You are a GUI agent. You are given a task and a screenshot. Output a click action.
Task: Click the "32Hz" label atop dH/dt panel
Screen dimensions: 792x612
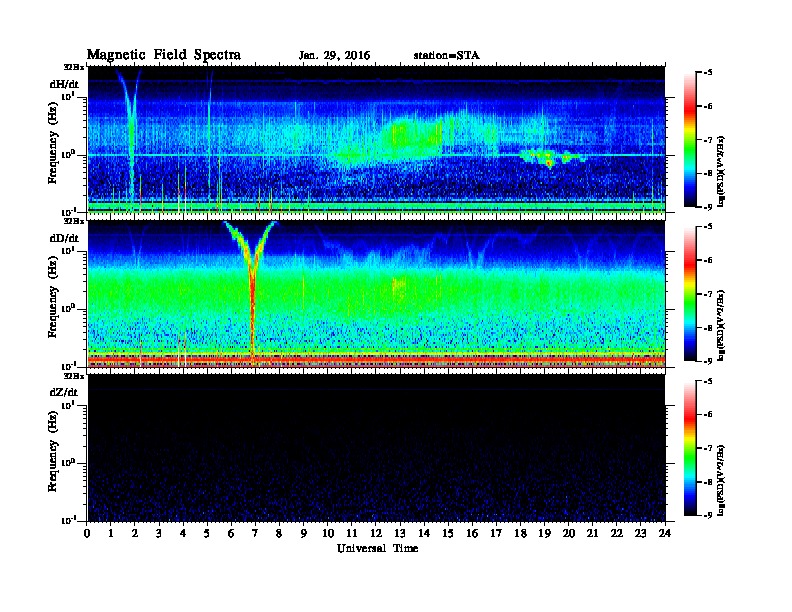coord(74,67)
